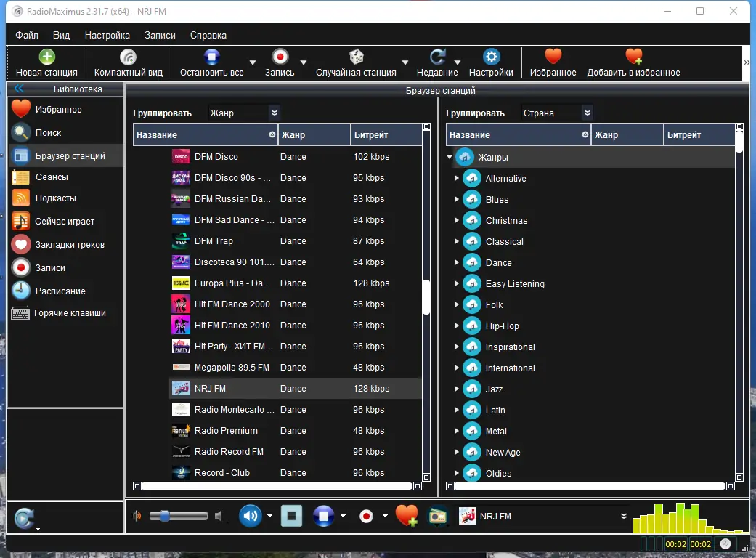756x558 pixels.
Task: Open Избранное in the library sidebar
Action: tap(65, 110)
